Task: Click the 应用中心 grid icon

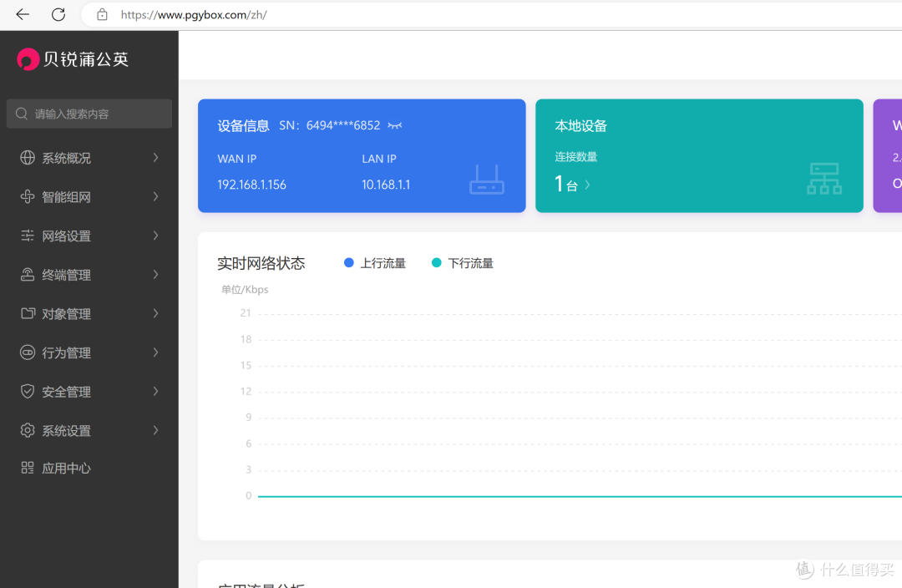Action: pyautogui.click(x=28, y=468)
